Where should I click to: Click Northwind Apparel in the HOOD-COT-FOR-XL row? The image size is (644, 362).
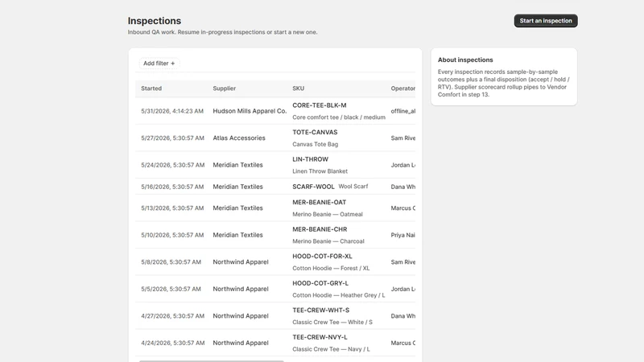coord(241,262)
